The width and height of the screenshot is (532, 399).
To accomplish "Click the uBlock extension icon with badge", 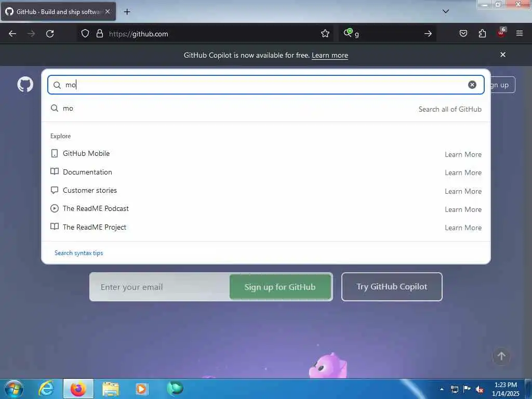I will (x=501, y=33).
